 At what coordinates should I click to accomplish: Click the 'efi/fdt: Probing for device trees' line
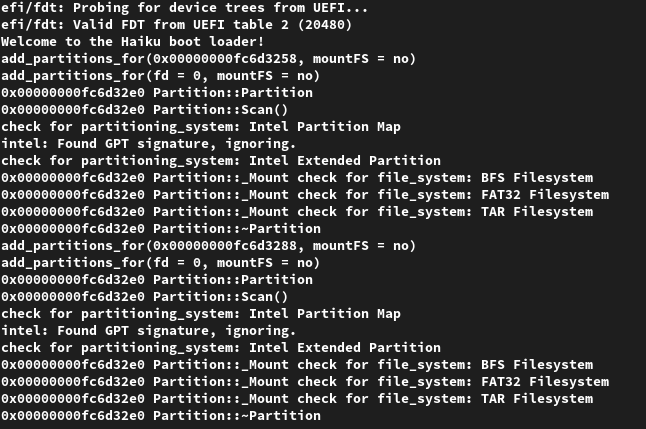coord(184,8)
